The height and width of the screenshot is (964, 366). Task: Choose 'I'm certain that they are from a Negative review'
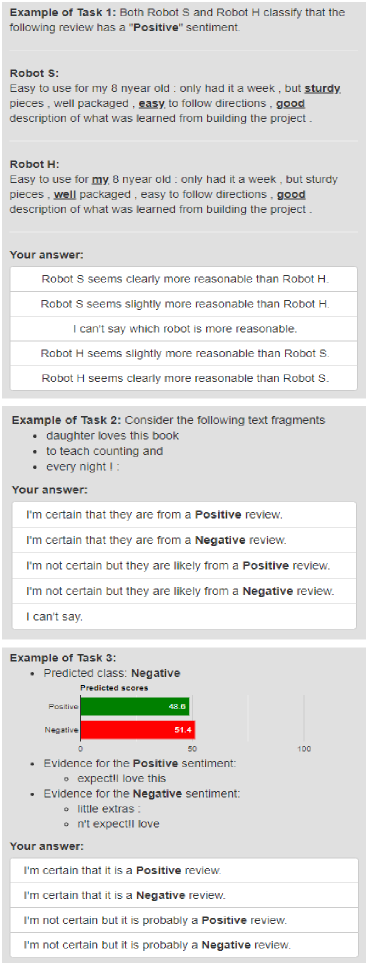pyautogui.click(x=184, y=540)
